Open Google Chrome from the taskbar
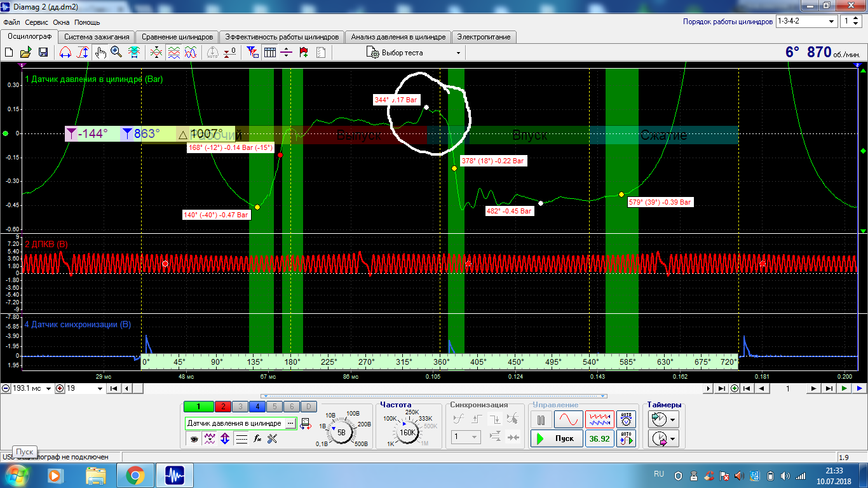 pos(135,475)
